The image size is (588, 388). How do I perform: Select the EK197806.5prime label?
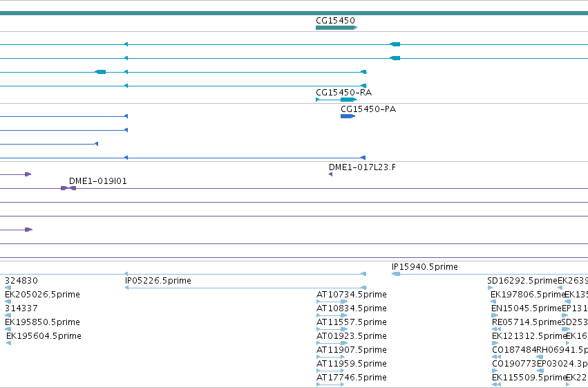click(x=528, y=294)
